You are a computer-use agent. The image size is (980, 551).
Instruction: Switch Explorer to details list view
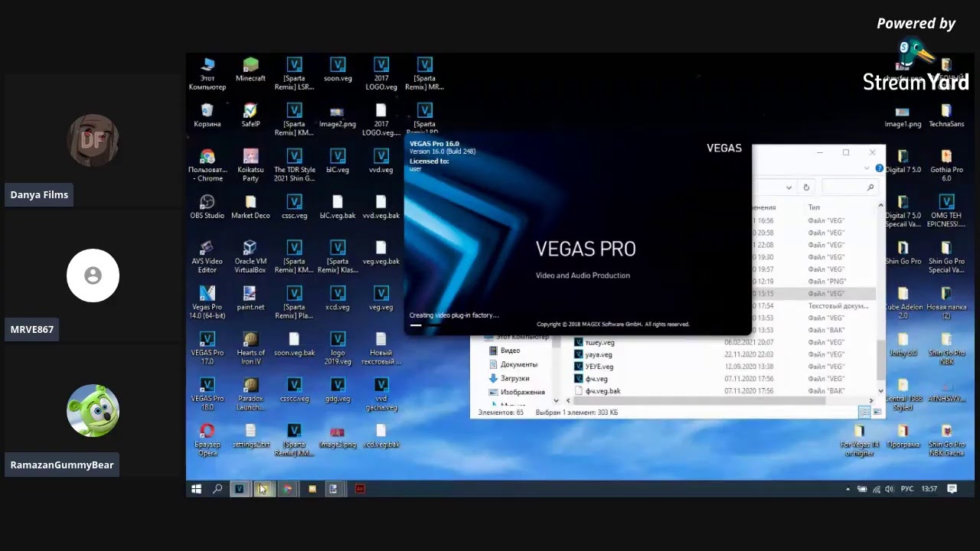(864, 412)
